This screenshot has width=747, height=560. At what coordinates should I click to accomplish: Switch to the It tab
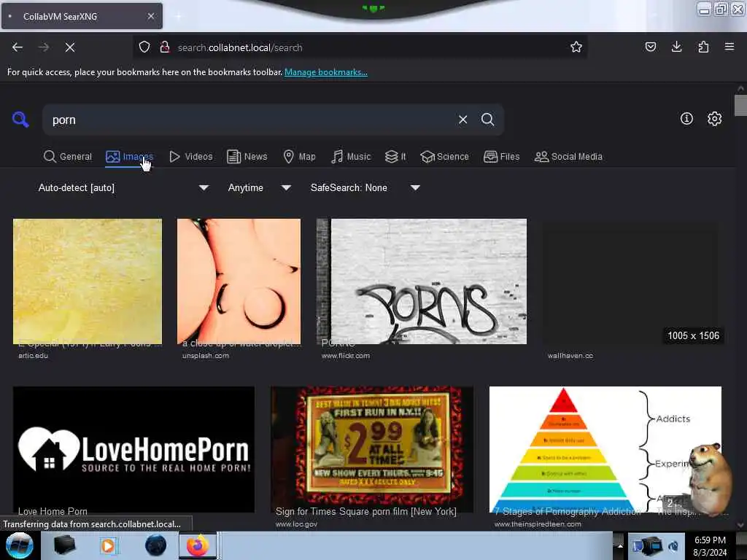[x=395, y=157]
